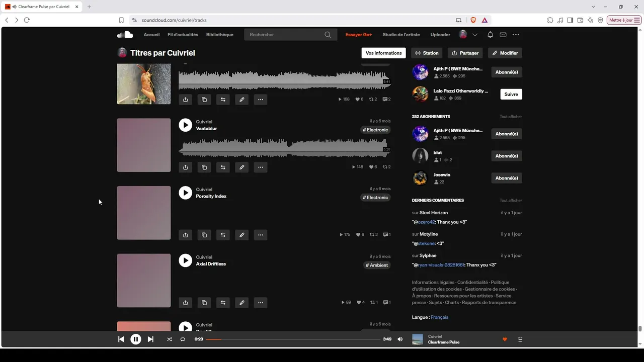Open Studio de l'artiste
Image resolution: width=644 pixels, height=362 pixels.
tap(401, 35)
